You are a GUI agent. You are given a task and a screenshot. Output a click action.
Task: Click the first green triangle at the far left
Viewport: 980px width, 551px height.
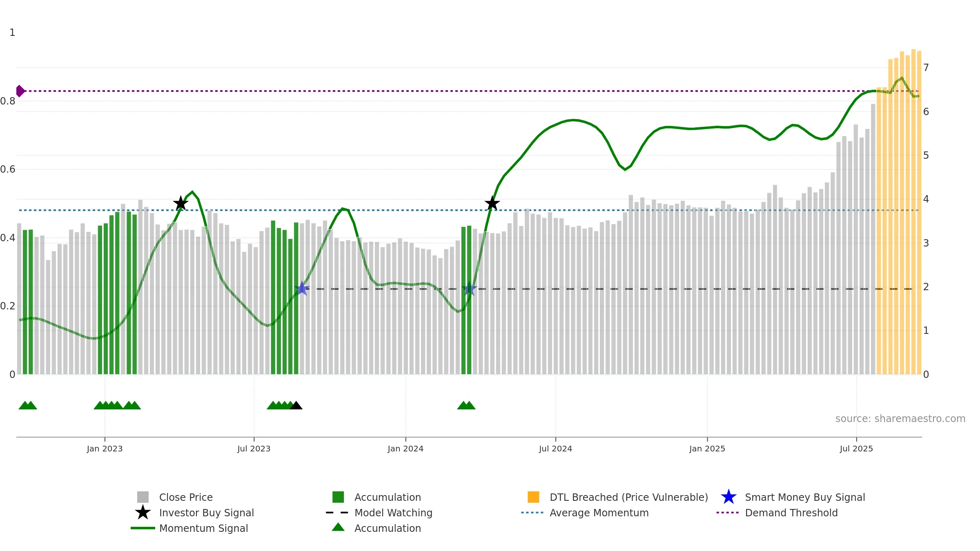(x=24, y=406)
